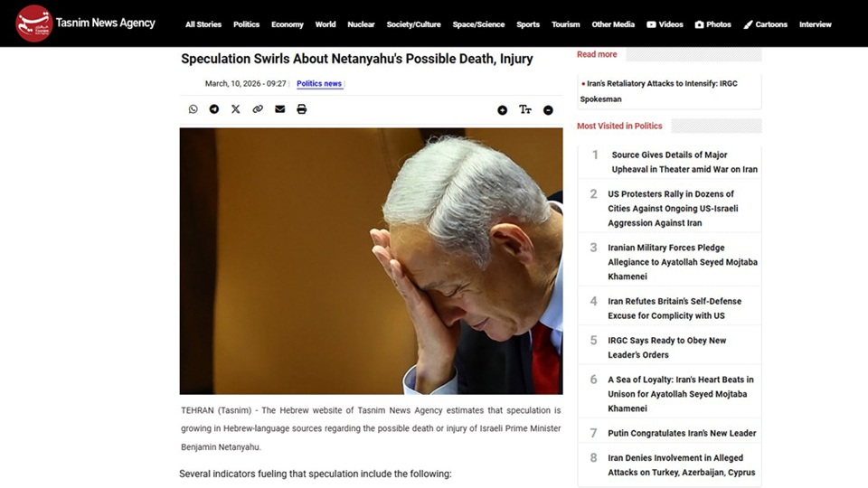Reset text size with Tt icon
This screenshot has width=868, height=488.
[x=524, y=110]
